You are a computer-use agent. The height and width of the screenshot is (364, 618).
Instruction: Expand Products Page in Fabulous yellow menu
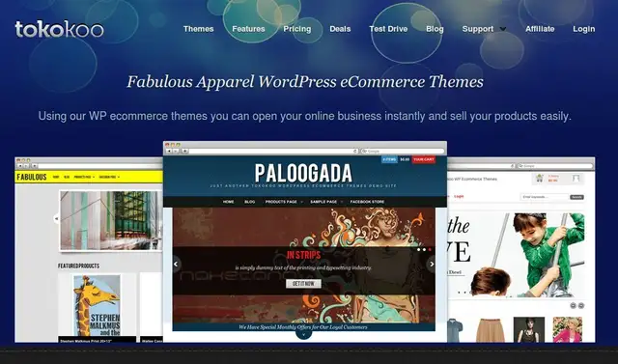[84, 177]
